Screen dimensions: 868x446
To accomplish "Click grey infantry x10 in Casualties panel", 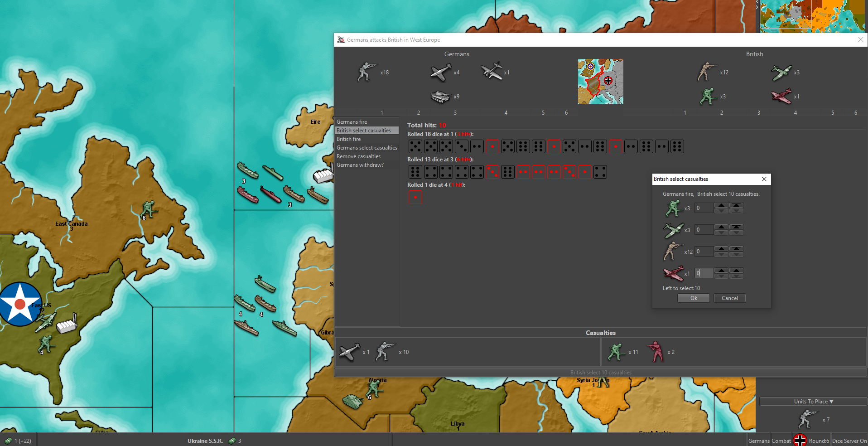I will click(x=385, y=352).
